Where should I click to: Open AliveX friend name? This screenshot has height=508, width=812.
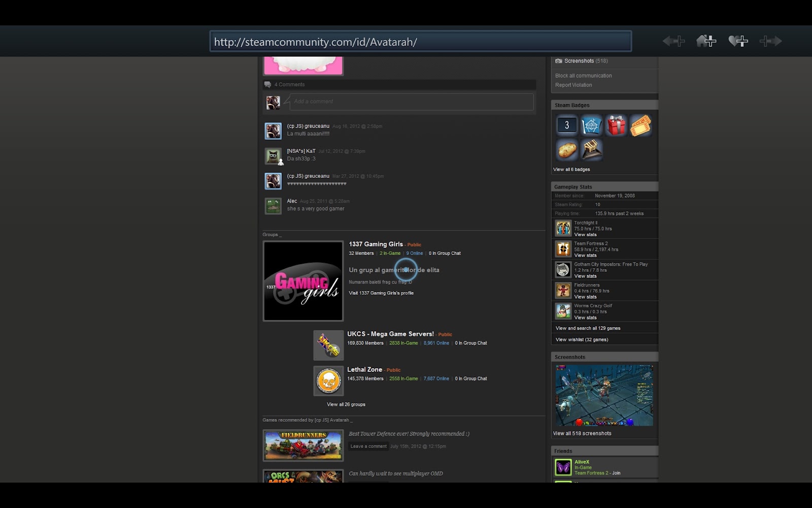(x=582, y=462)
